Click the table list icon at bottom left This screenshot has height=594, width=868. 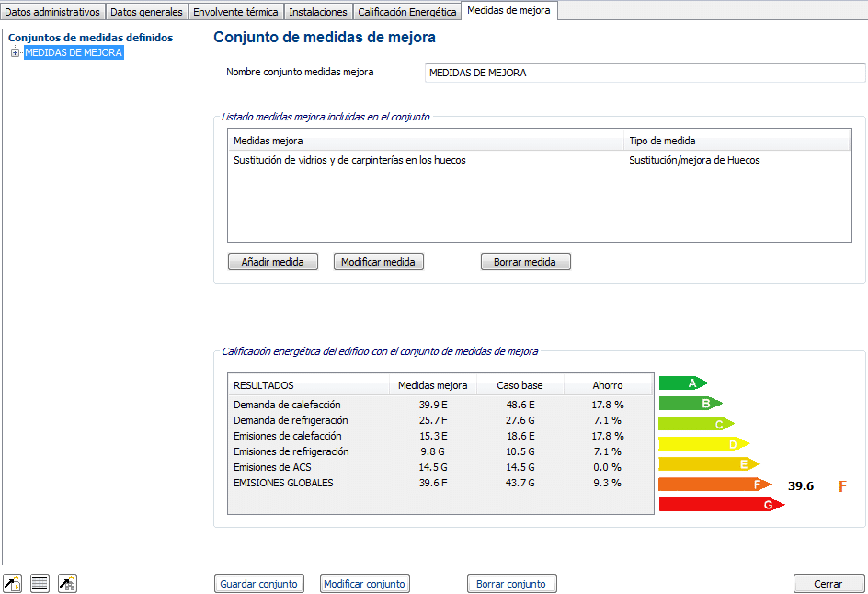click(x=40, y=583)
